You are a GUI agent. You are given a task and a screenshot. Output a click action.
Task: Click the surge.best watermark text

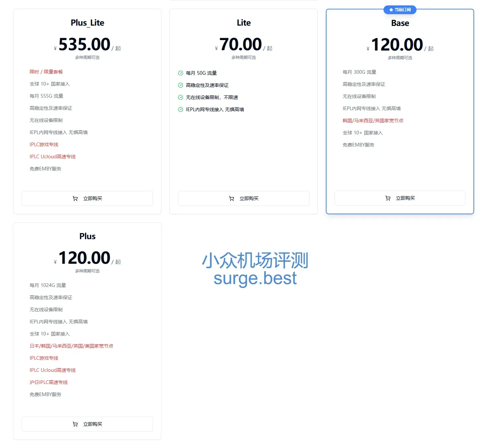pyautogui.click(x=255, y=278)
